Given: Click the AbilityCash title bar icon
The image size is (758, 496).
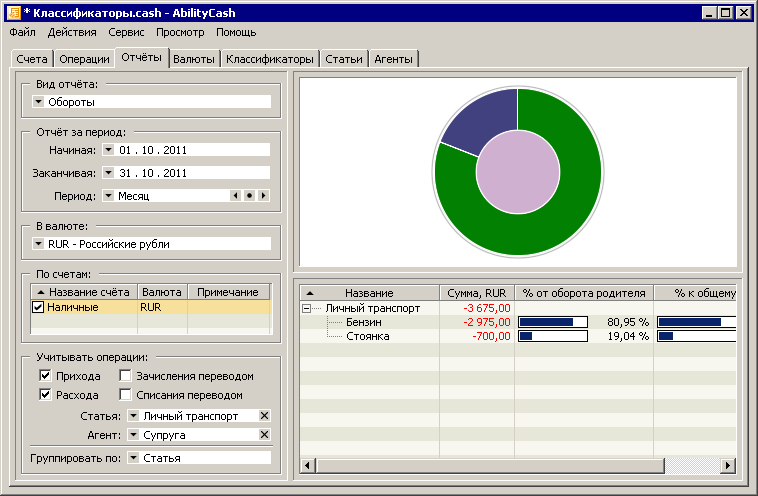Looking at the screenshot, I should [12, 13].
